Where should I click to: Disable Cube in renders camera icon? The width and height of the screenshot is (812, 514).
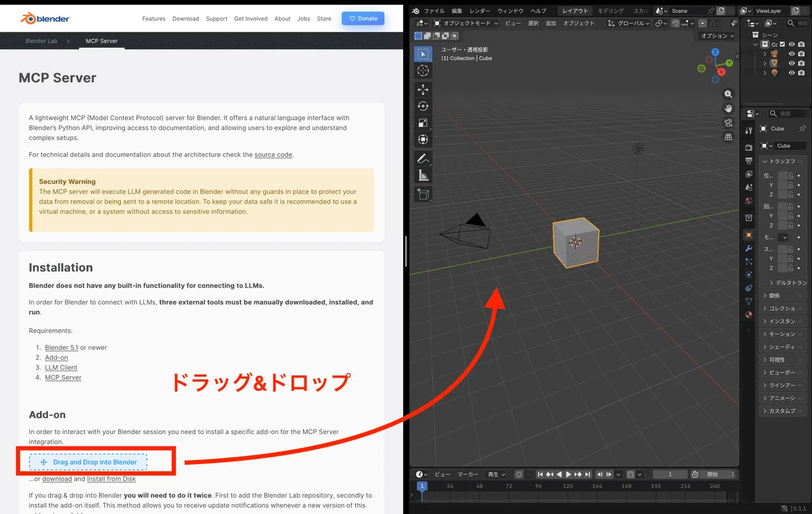(801, 64)
